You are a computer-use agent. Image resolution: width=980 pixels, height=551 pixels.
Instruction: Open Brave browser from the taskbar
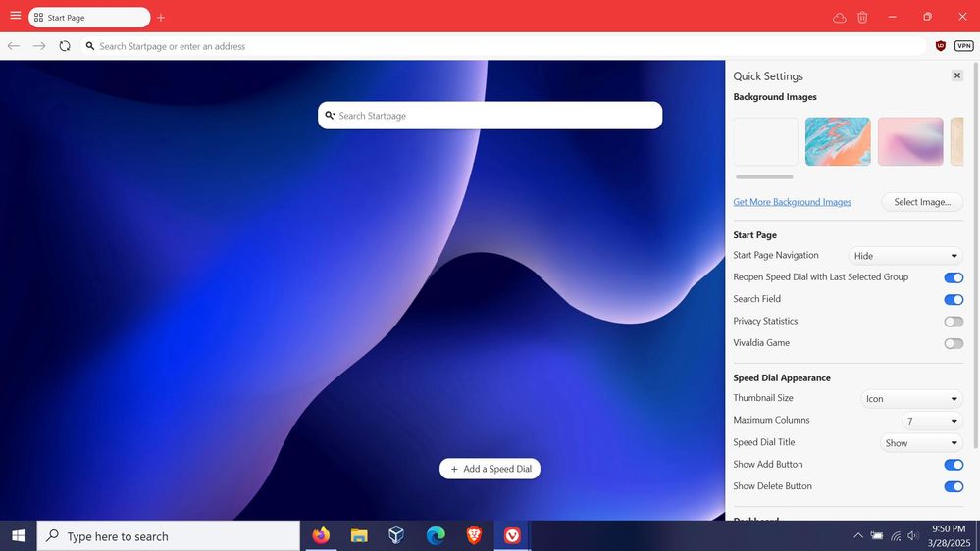click(x=474, y=535)
